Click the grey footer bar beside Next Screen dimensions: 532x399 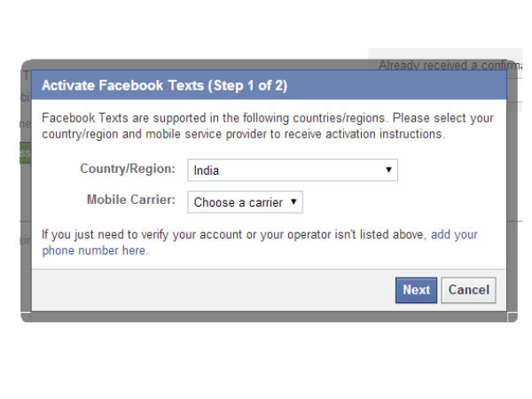coord(213,290)
